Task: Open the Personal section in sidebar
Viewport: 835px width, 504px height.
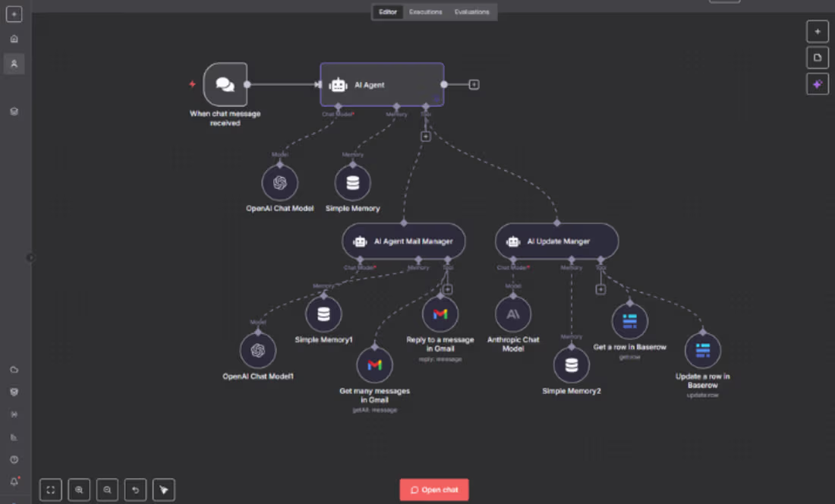Action: click(14, 64)
